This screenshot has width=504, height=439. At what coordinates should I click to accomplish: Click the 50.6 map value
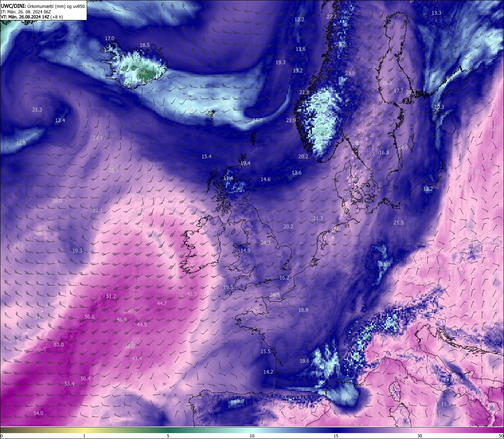pyautogui.click(x=89, y=317)
